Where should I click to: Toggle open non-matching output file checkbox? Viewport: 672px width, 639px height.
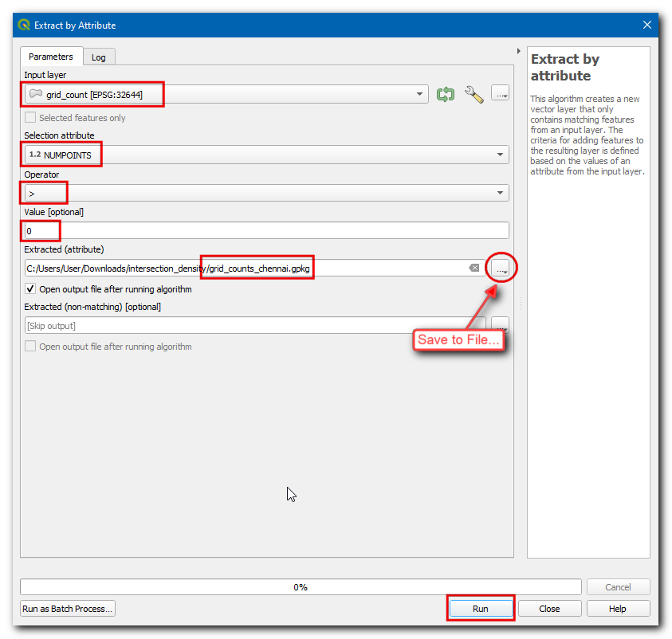pos(30,347)
